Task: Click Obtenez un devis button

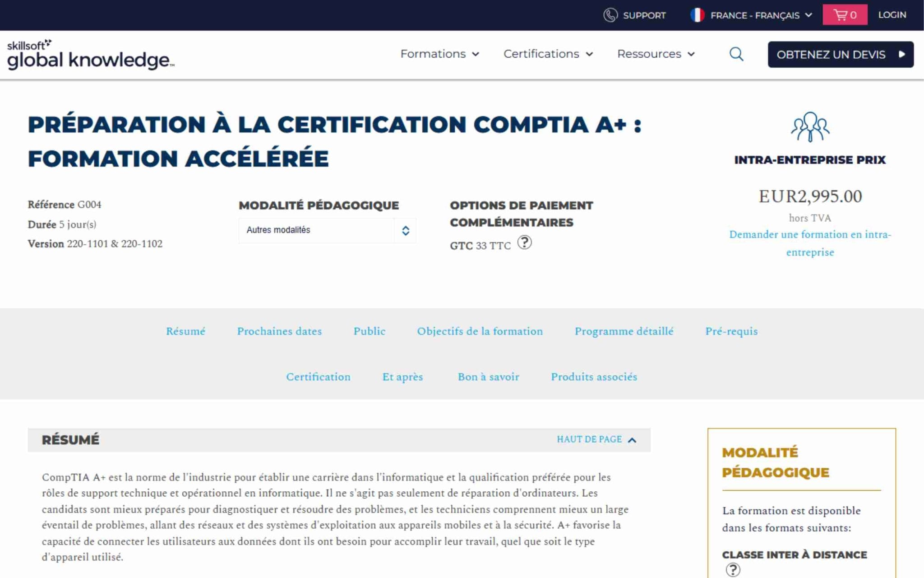Action: pyautogui.click(x=841, y=54)
